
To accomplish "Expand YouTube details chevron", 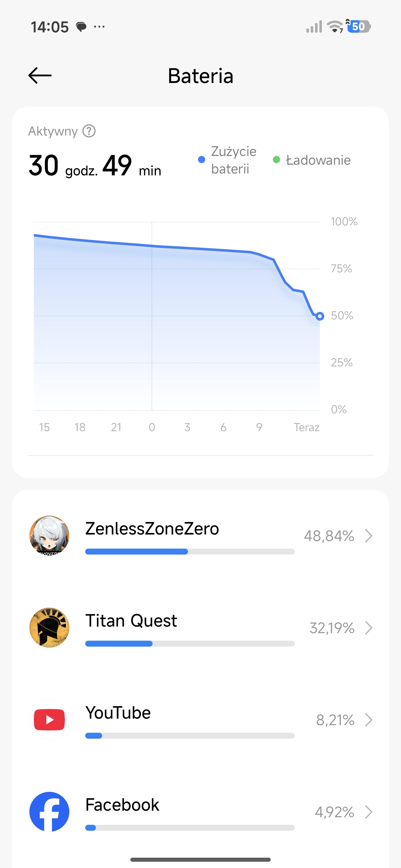I will [369, 720].
